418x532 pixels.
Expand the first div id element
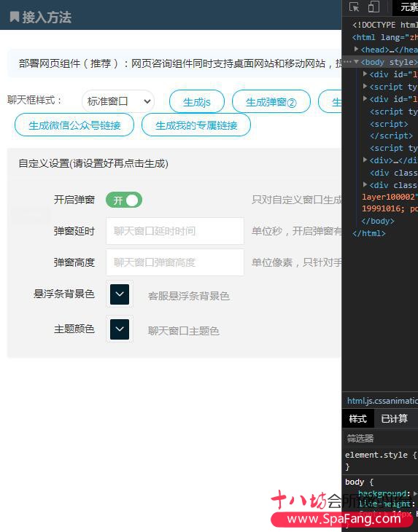(365, 74)
